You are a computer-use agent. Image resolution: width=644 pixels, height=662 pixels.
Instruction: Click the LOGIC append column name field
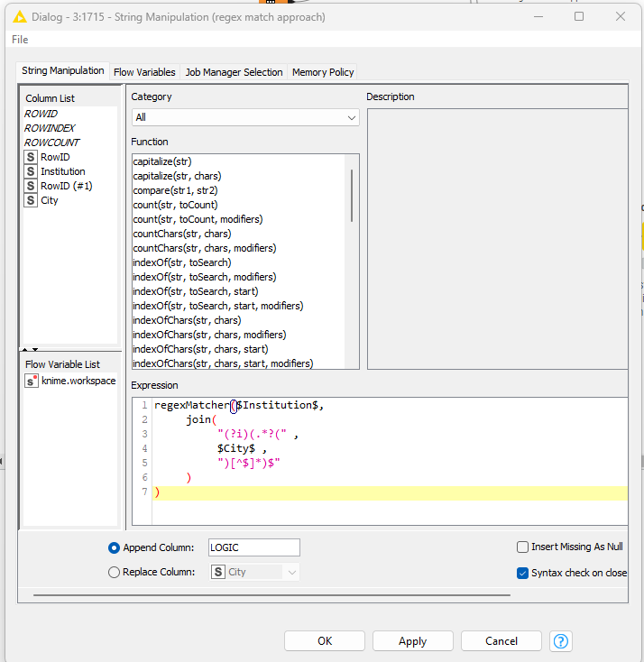(x=253, y=547)
